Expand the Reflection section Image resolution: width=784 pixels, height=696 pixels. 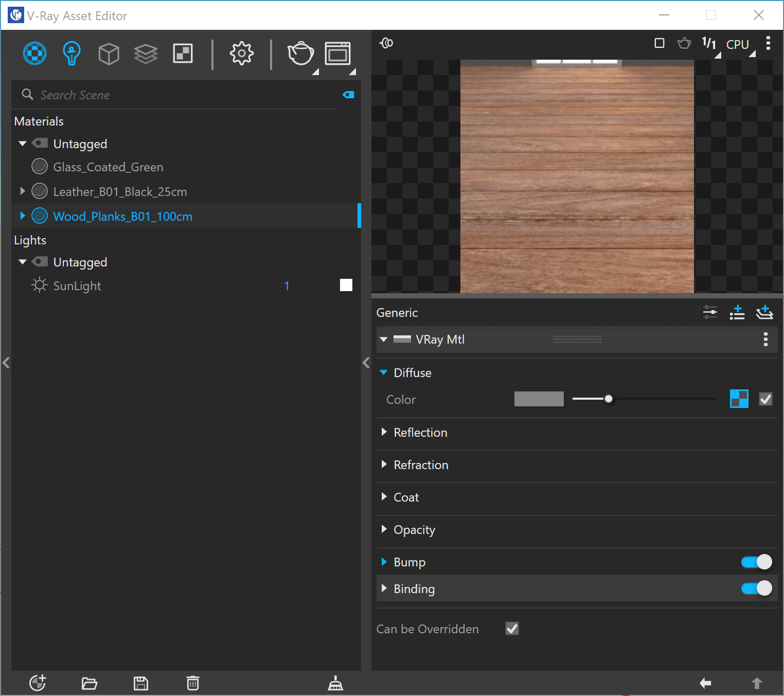coord(384,432)
